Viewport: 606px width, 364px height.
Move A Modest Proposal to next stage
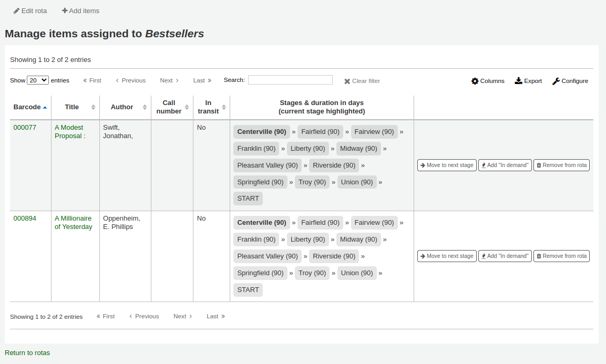coord(447,165)
